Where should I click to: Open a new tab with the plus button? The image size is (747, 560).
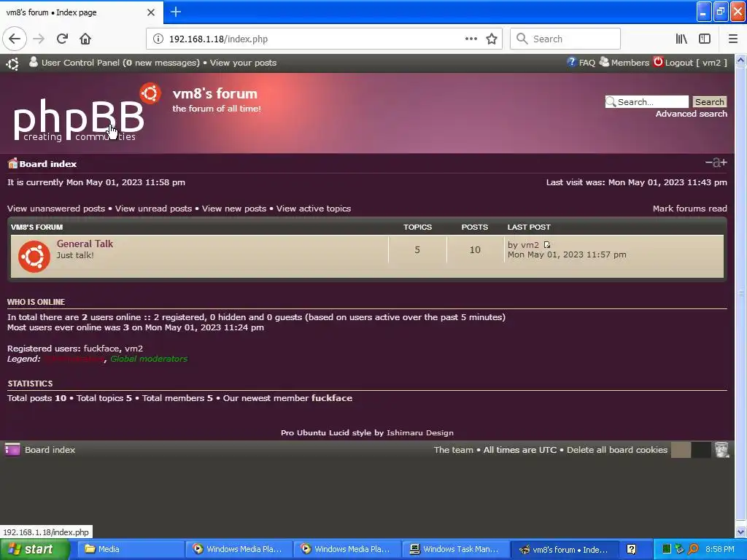(x=175, y=12)
